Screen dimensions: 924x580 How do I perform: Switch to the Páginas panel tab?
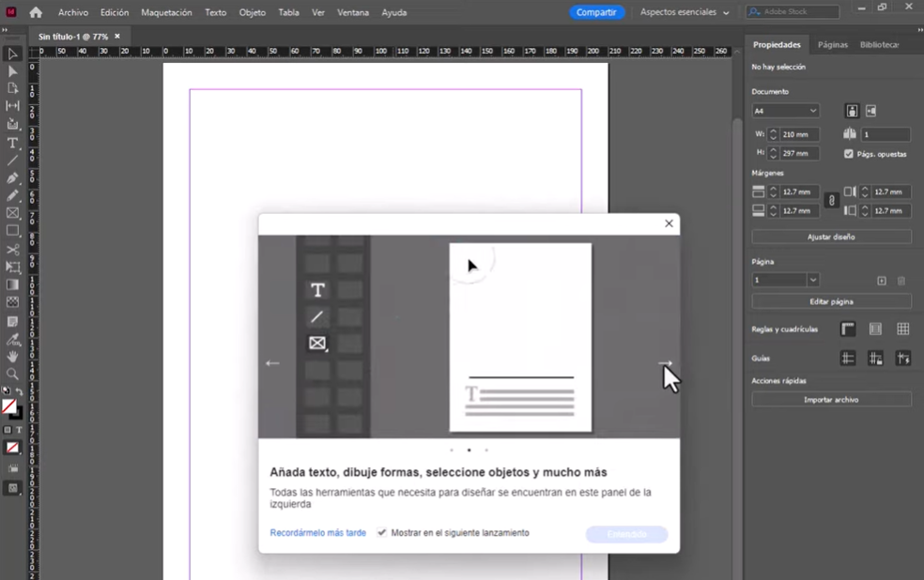click(834, 44)
